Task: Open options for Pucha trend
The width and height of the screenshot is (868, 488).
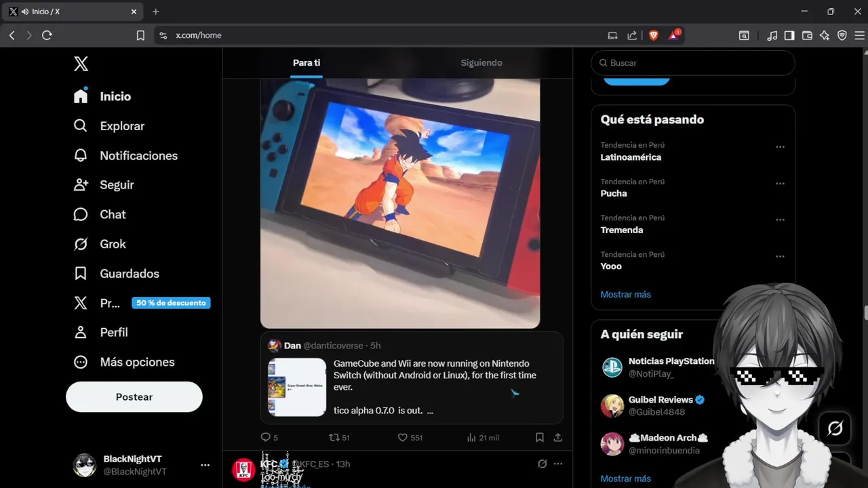Action: coord(780,183)
